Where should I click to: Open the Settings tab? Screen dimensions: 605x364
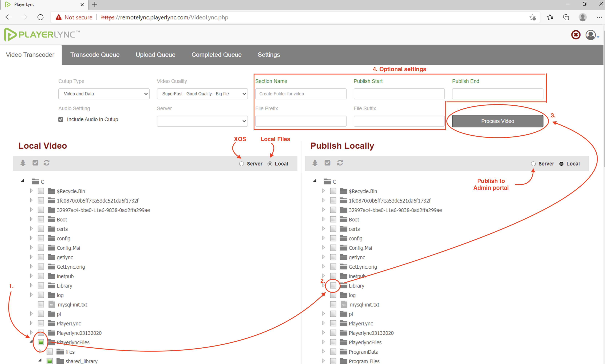(269, 55)
